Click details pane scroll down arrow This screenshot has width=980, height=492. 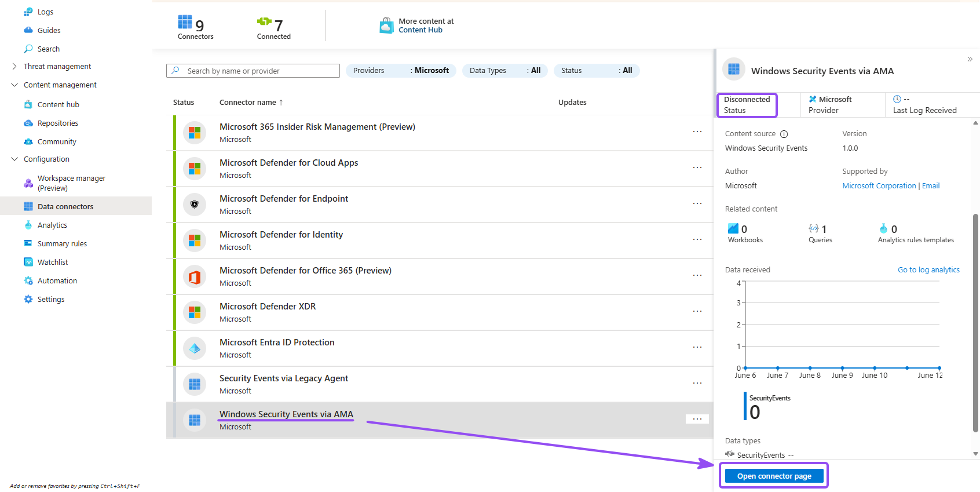[975, 454]
